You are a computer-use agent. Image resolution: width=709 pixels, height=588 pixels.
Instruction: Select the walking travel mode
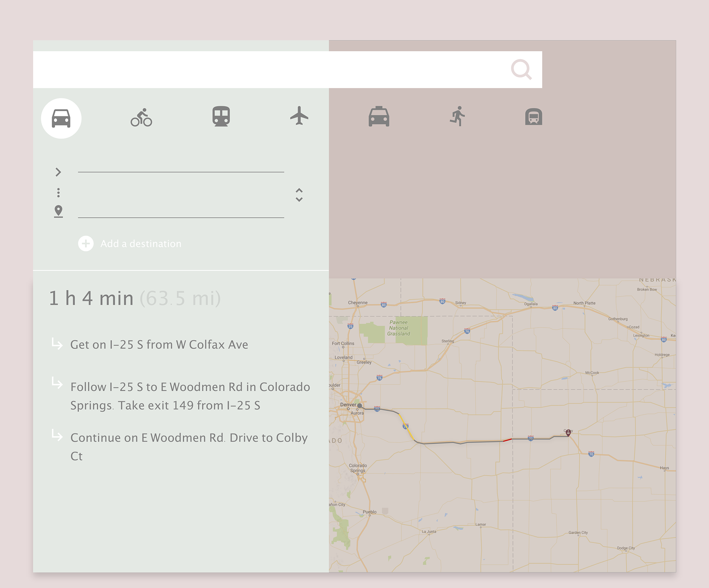click(458, 116)
